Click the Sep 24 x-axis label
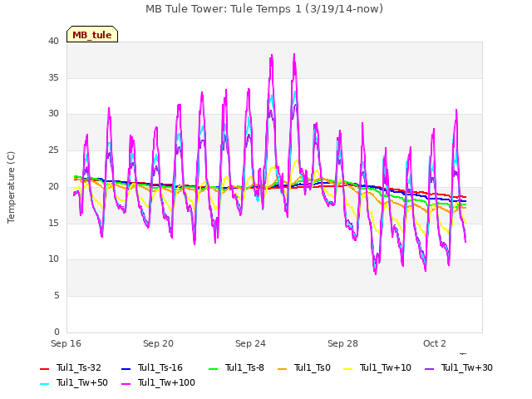Viewport: 532px width, 399px height. click(x=250, y=343)
